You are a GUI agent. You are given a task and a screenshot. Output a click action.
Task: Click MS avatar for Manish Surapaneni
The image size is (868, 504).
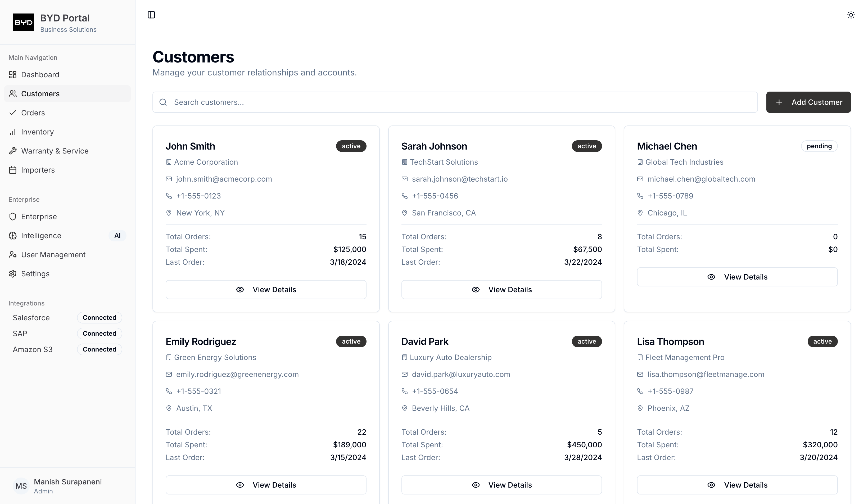pos(21,486)
